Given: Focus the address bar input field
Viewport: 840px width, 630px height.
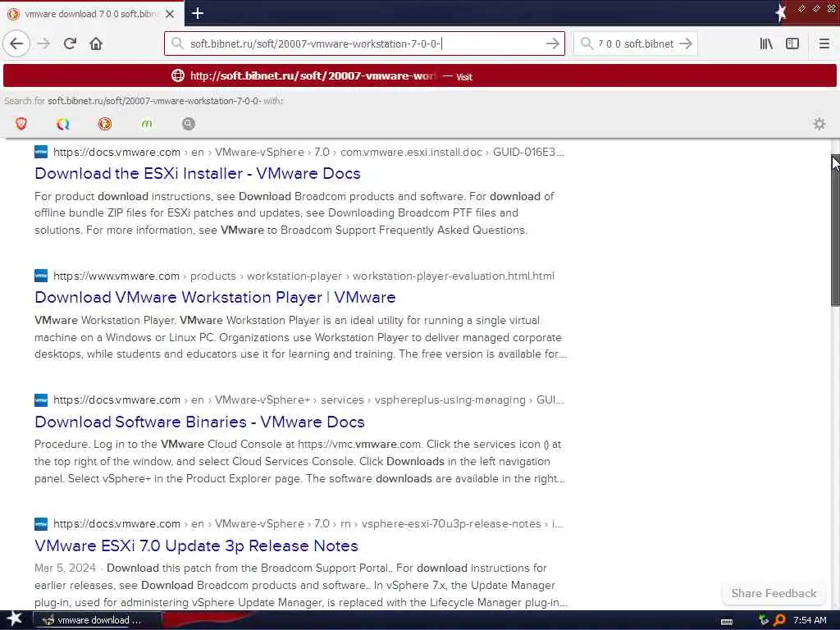Looking at the screenshot, I should [x=364, y=43].
